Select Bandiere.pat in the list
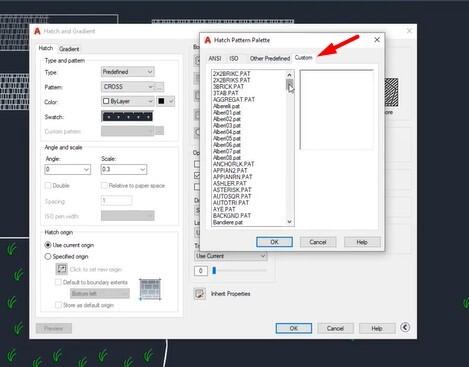This screenshot has width=469, height=367. tap(228, 222)
